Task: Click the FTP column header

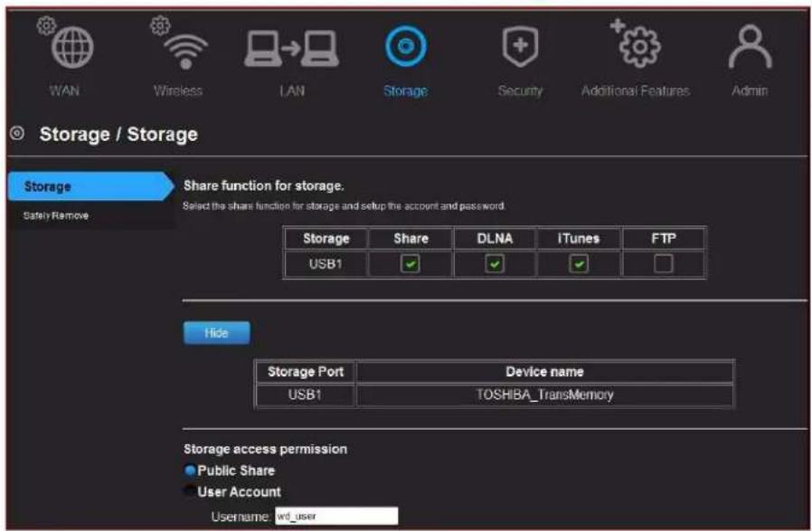Action: (664, 238)
